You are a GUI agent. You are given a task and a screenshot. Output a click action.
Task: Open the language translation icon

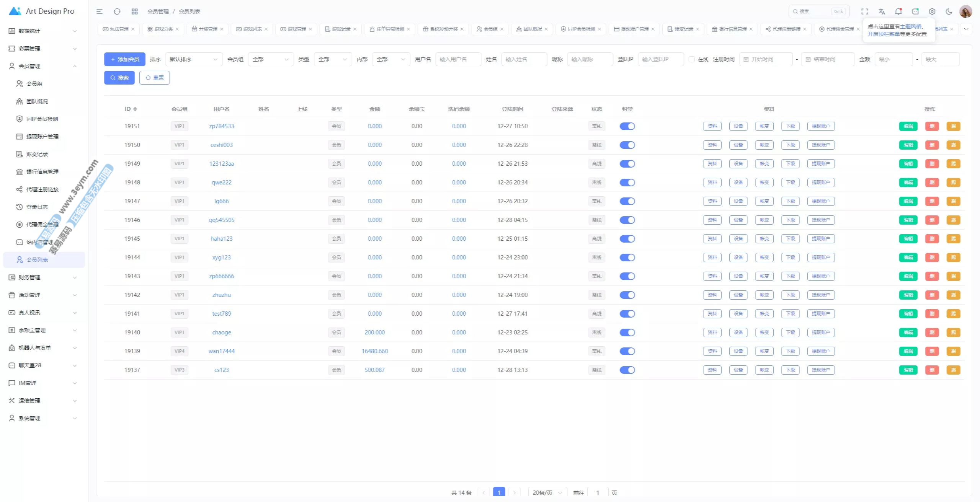882,11
